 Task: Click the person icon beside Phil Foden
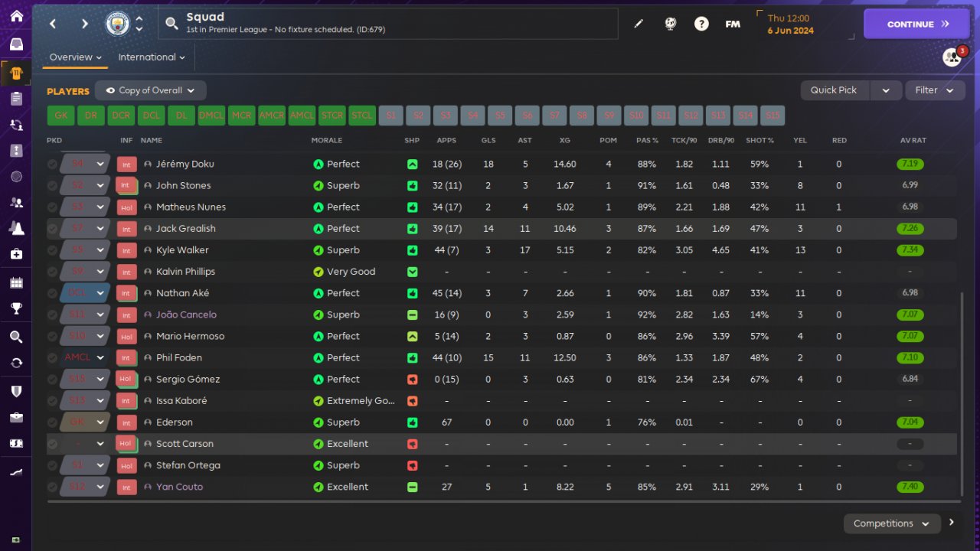(148, 357)
